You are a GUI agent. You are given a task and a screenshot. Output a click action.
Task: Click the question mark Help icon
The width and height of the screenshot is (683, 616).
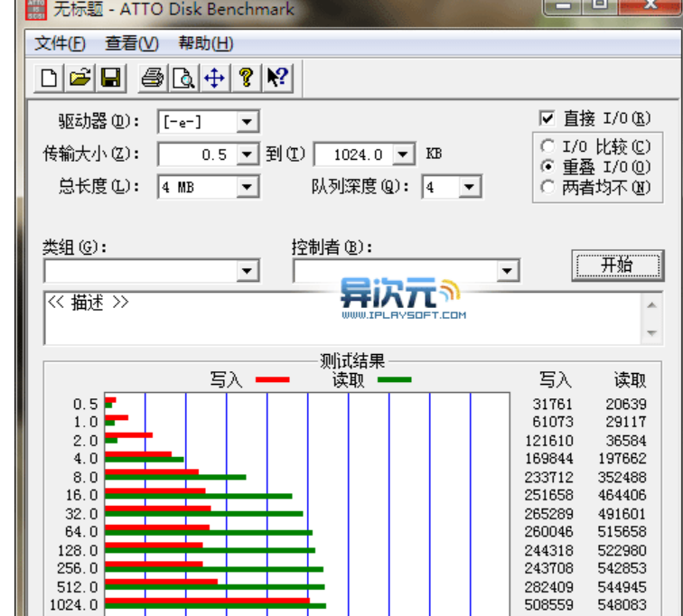click(245, 79)
